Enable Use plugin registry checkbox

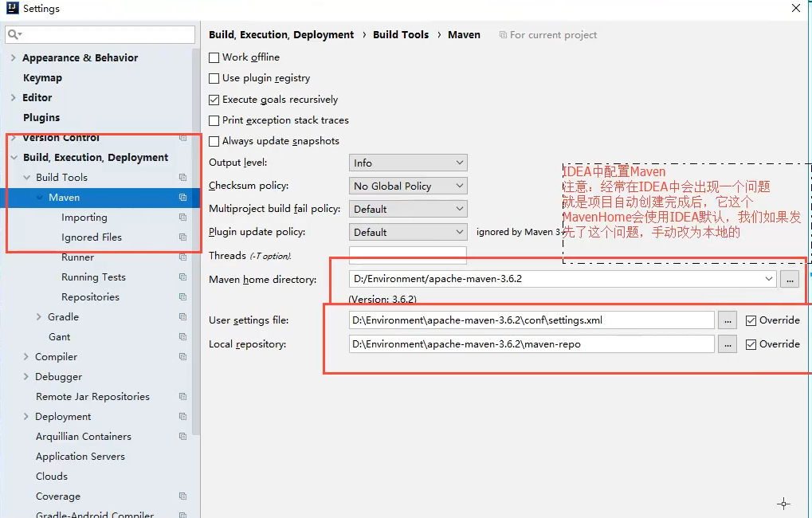pyautogui.click(x=214, y=78)
